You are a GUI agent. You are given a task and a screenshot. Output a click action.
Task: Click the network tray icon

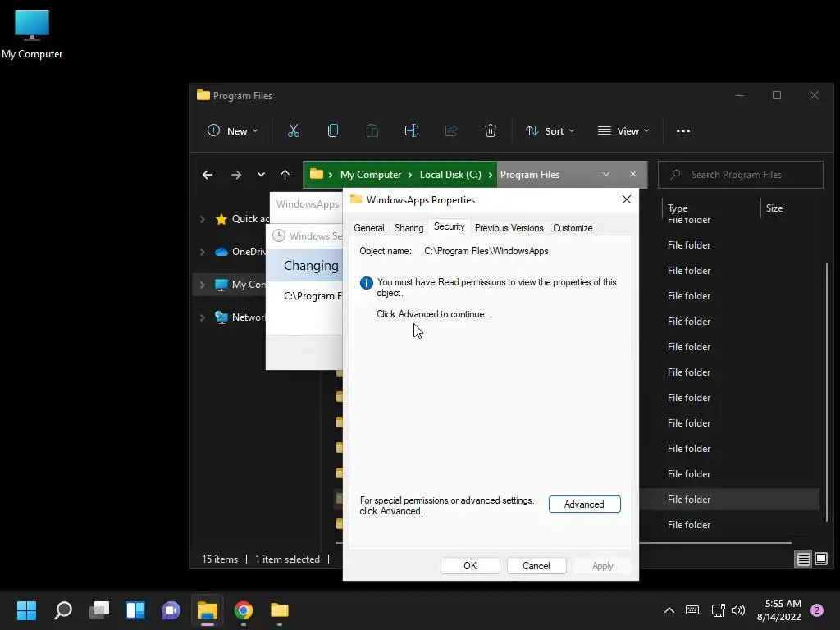point(718,610)
